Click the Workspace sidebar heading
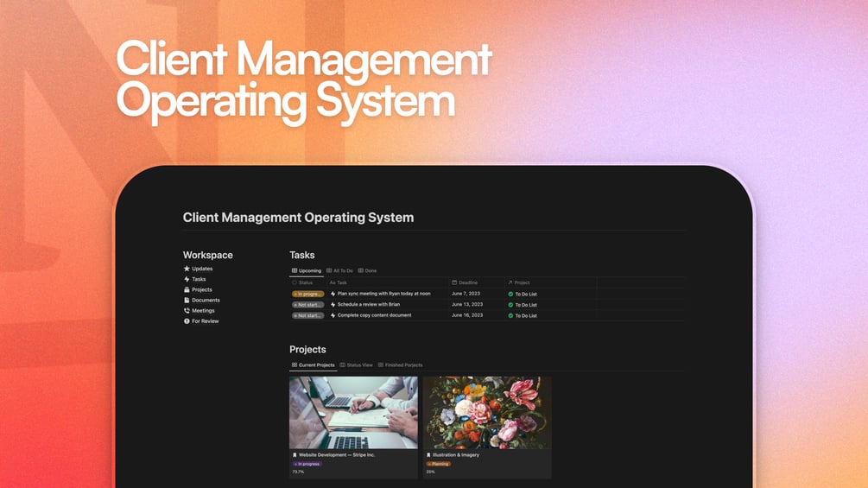The image size is (868, 488). coord(207,255)
